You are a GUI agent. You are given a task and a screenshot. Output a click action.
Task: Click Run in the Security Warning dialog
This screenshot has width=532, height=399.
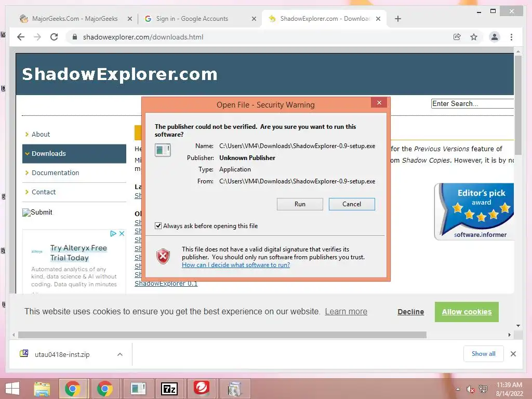click(x=300, y=204)
